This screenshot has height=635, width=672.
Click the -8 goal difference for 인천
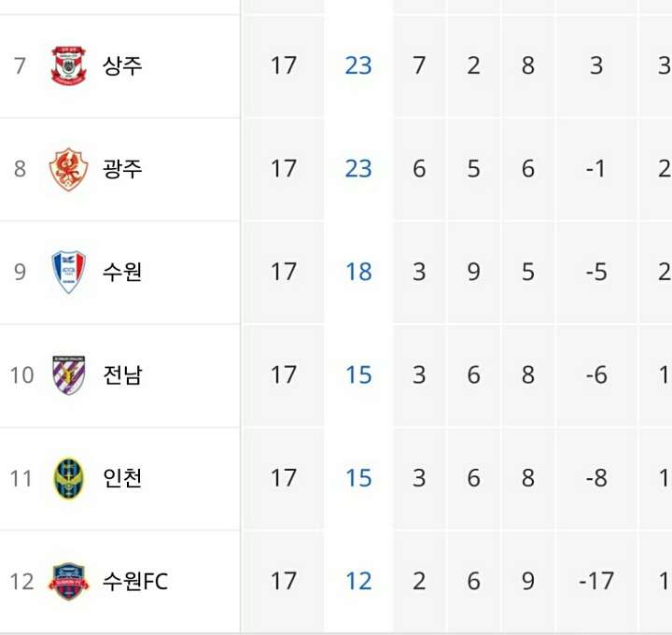point(595,478)
